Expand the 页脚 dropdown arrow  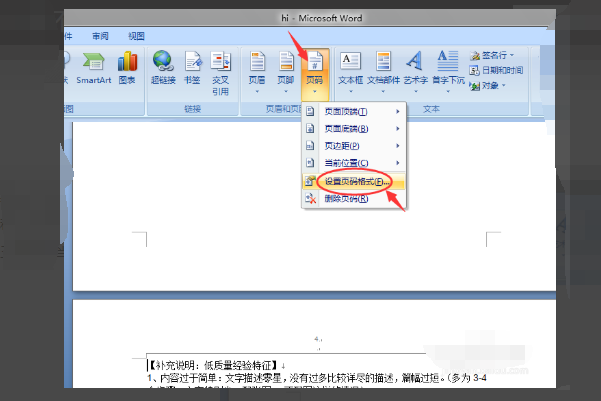[x=286, y=92]
